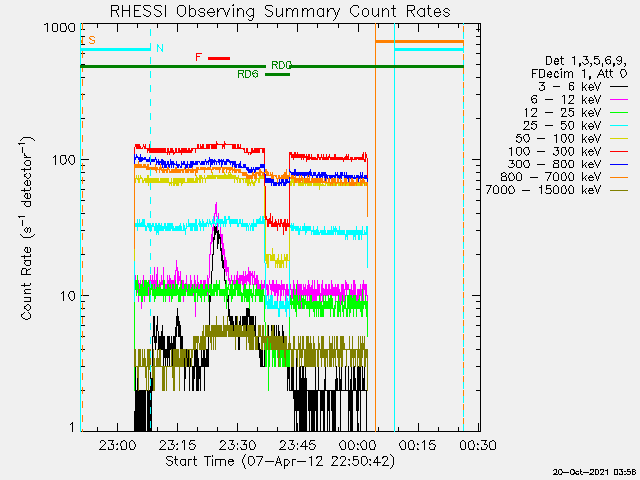The height and width of the screenshot is (480, 640).
Task: Click the cyan night bar left of the N label
Action: coord(116,49)
